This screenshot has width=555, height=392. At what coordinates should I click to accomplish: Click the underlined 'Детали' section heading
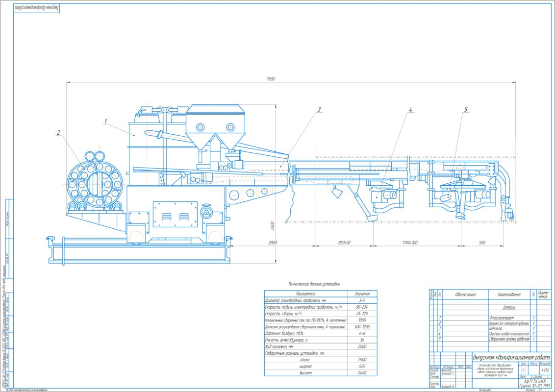pos(509,307)
